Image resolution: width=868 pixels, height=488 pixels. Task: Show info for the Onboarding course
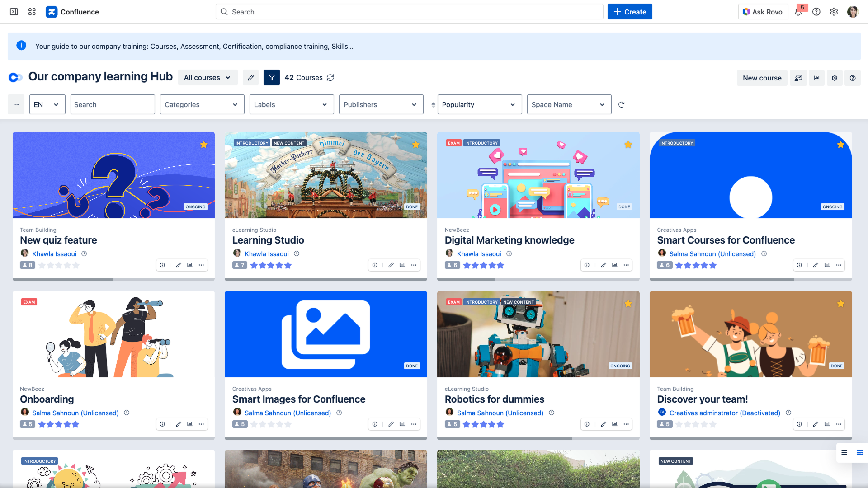click(162, 424)
